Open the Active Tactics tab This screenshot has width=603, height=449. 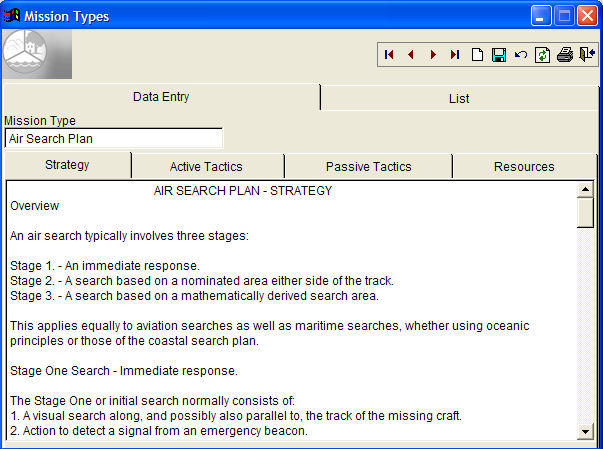pyautogui.click(x=206, y=167)
